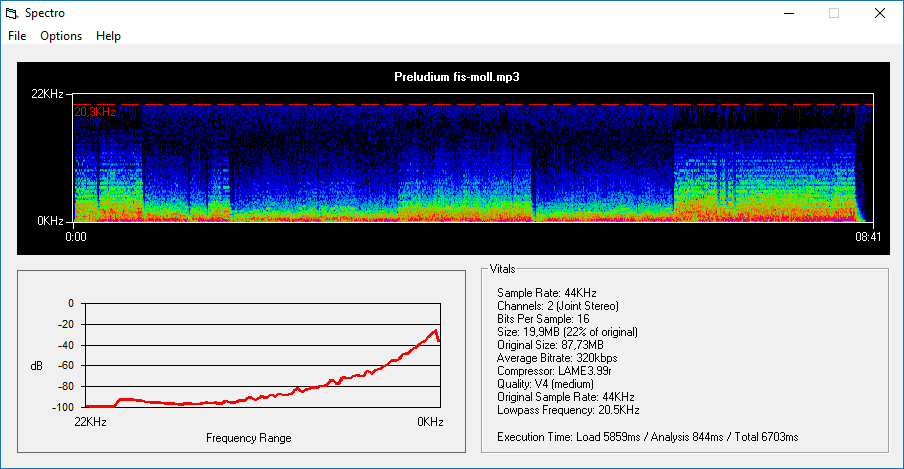Image resolution: width=904 pixels, height=469 pixels.
Task: Click the red peak of the frequency curve
Action: [435, 331]
